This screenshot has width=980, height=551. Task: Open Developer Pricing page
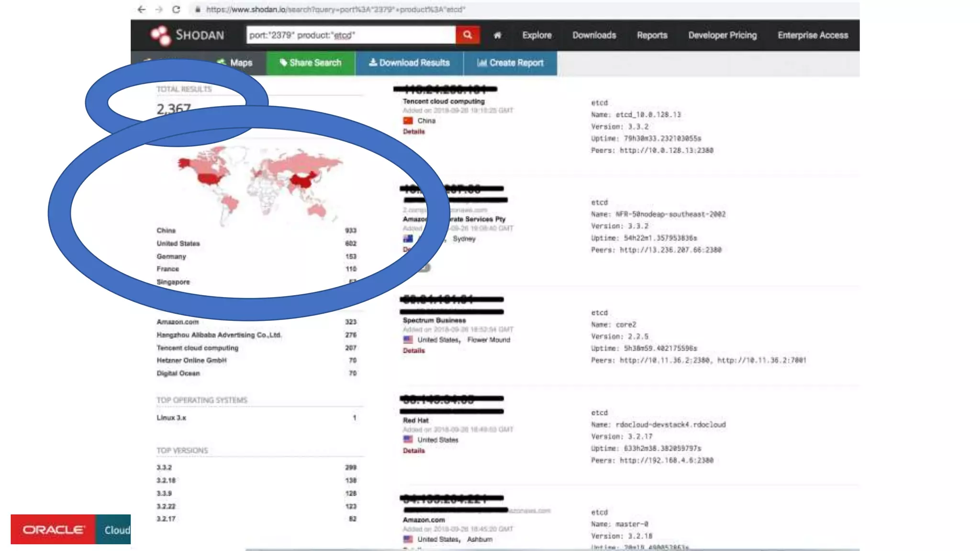tap(722, 35)
